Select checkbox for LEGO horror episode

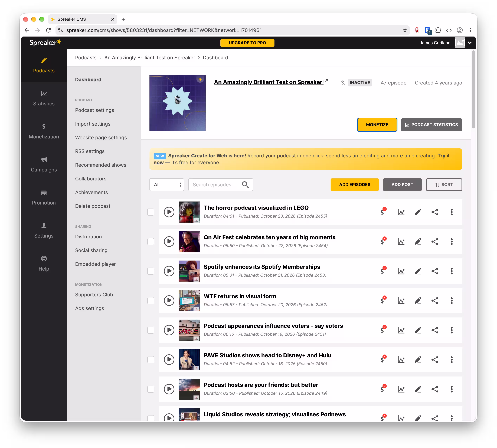(151, 212)
